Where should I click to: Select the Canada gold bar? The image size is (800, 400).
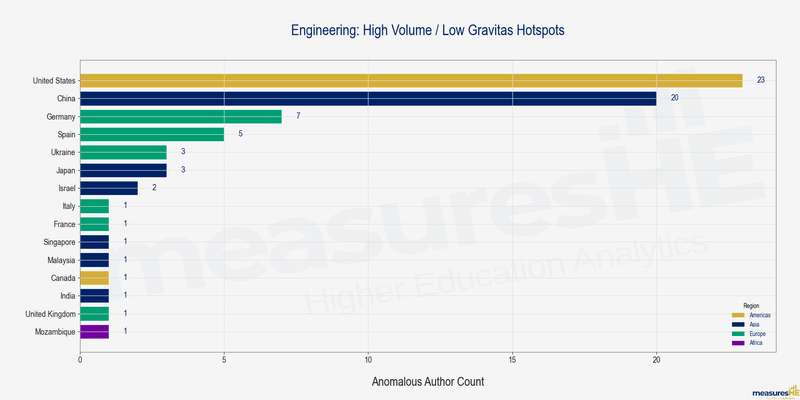click(94, 277)
